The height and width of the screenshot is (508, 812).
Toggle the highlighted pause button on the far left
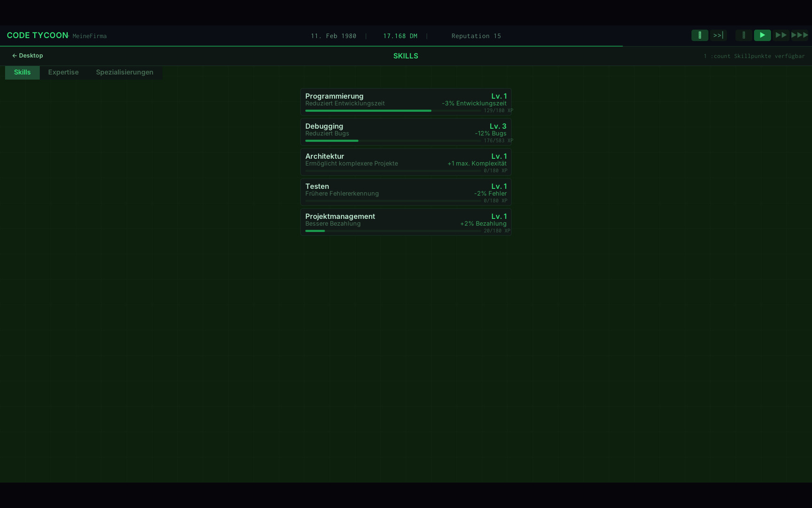click(700, 35)
